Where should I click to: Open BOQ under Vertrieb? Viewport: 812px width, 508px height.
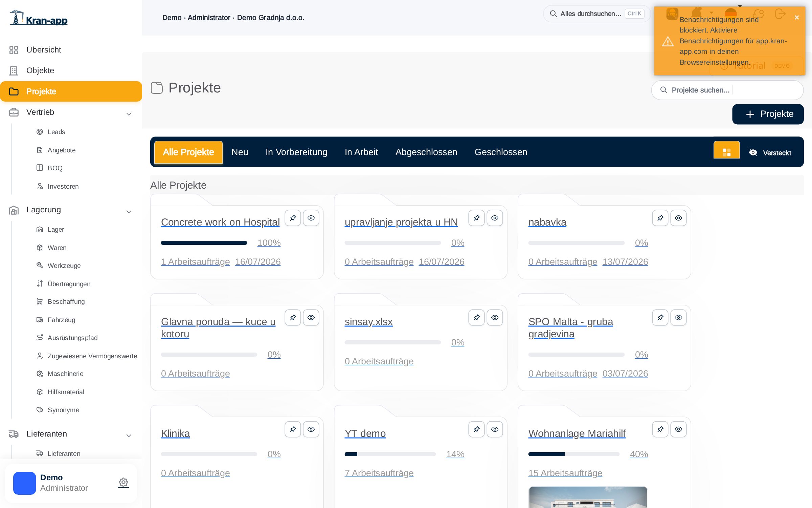pos(55,168)
